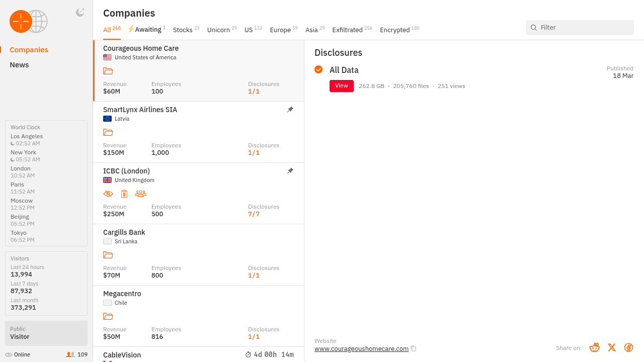This screenshot has height=362, width=644.
Task: Click the United Kingdom flag icon
Action: 107,180
